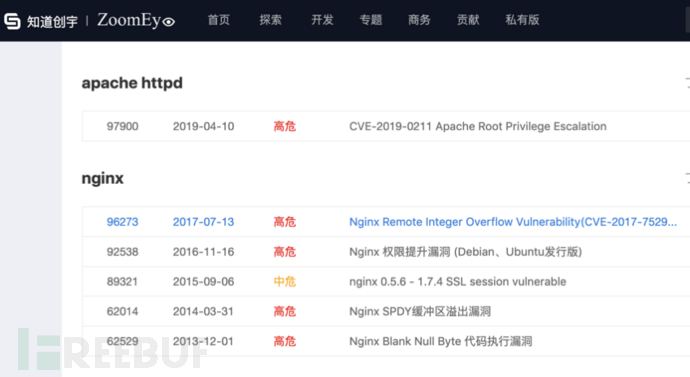
Task: Open the 探索 menu item
Action: (270, 20)
